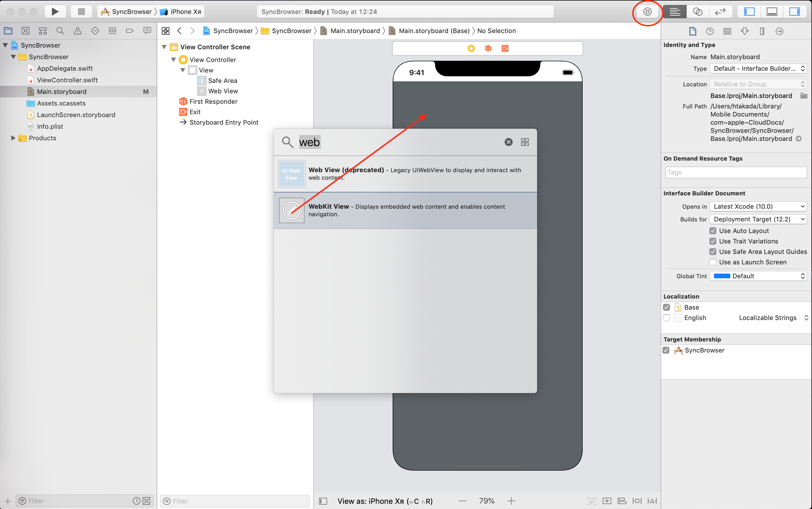Zoom in the canvas
Screen dimensions: 812x509
coord(511,501)
